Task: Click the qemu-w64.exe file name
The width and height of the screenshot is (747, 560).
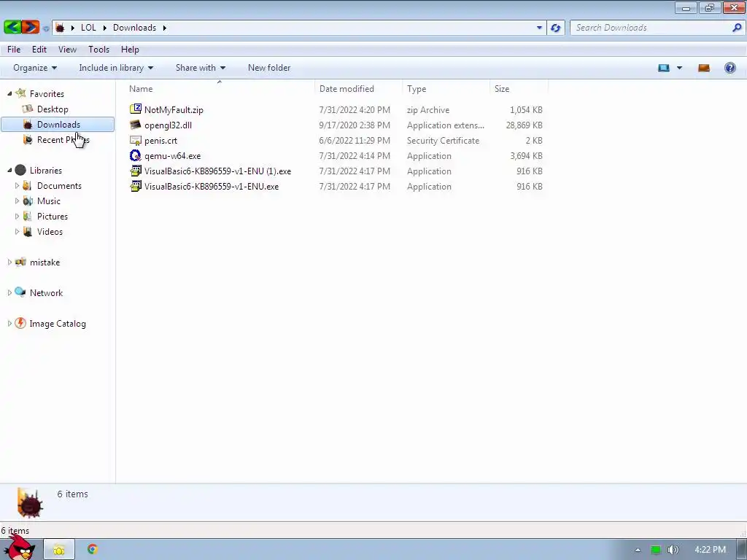Action: (172, 156)
